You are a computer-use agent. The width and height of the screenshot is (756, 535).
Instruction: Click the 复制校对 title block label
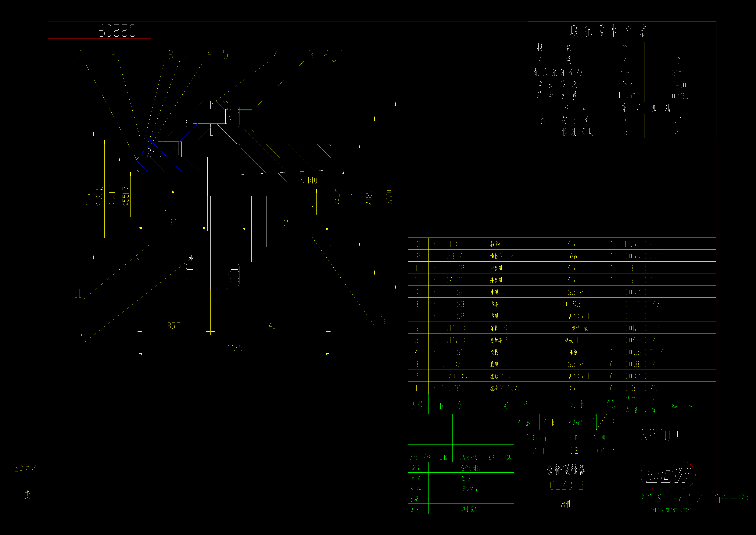470,509
